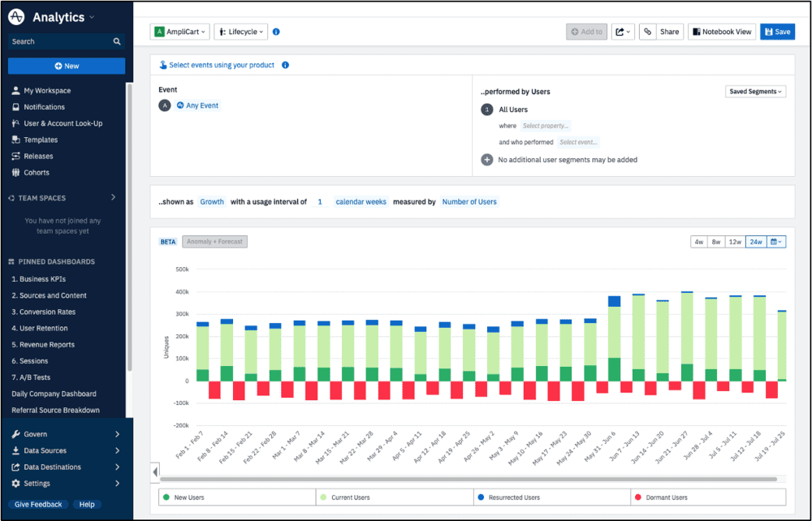Viewport: 812px width, 521px height.
Task: Open Referral Source Breakdown dashboard
Action: pos(55,411)
